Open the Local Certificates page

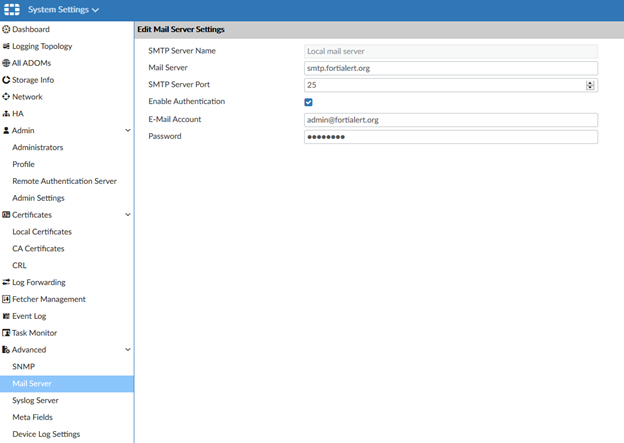point(41,231)
